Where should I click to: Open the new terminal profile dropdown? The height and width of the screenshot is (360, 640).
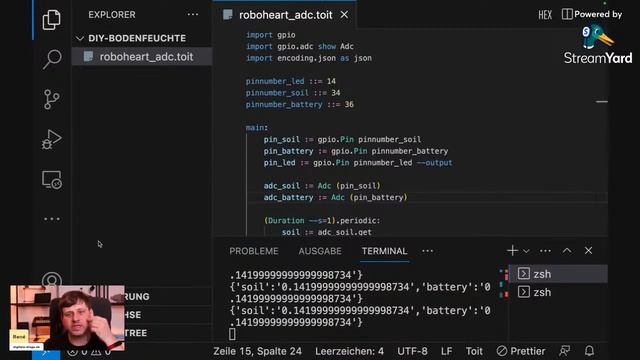(526, 251)
